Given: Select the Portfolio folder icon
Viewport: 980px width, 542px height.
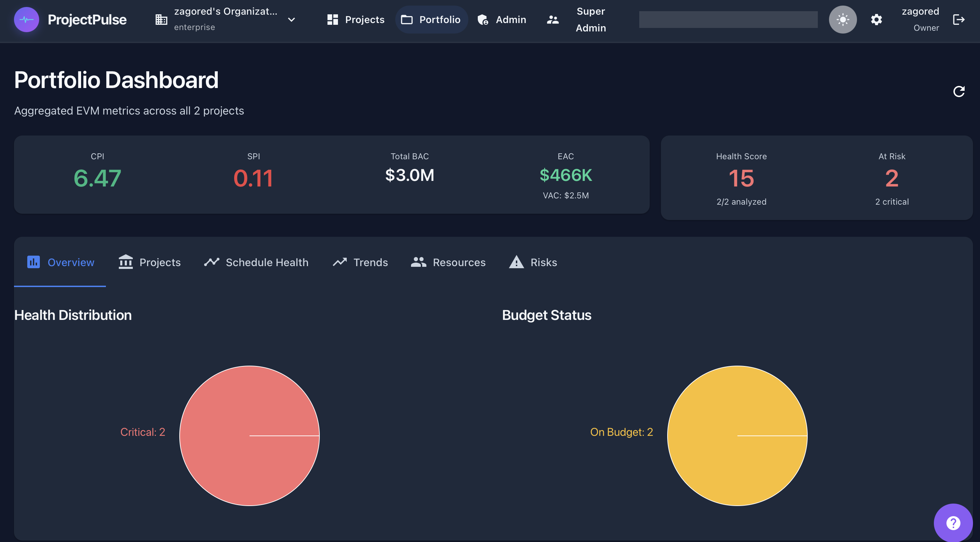Looking at the screenshot, I should pos(407,20).
